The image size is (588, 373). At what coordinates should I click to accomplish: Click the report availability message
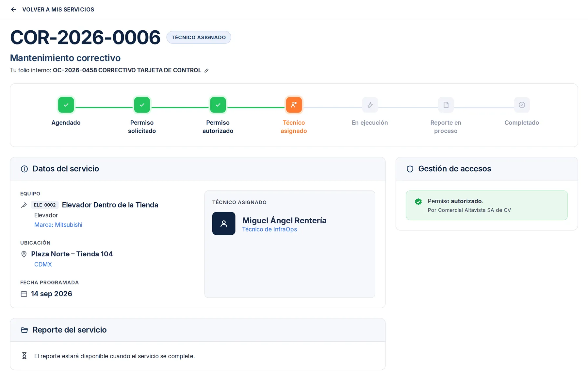(114, 356)
